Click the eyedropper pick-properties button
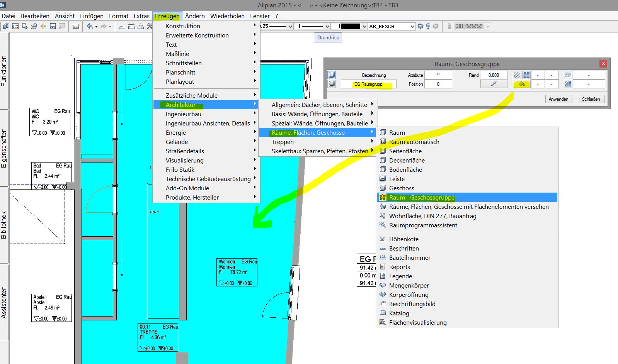The height and width of the screenshot is (364, 618). coord(494,84)
